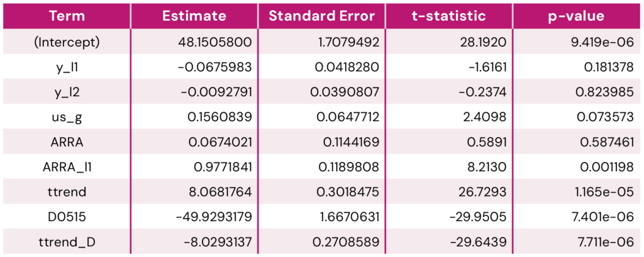Select the Estimate column header
This screenshot has height=257, width=644.
pyautogui.click(x=194, y=16)
